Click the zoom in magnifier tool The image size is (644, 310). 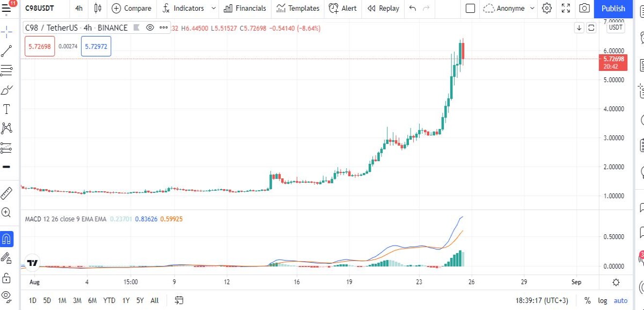6,212
